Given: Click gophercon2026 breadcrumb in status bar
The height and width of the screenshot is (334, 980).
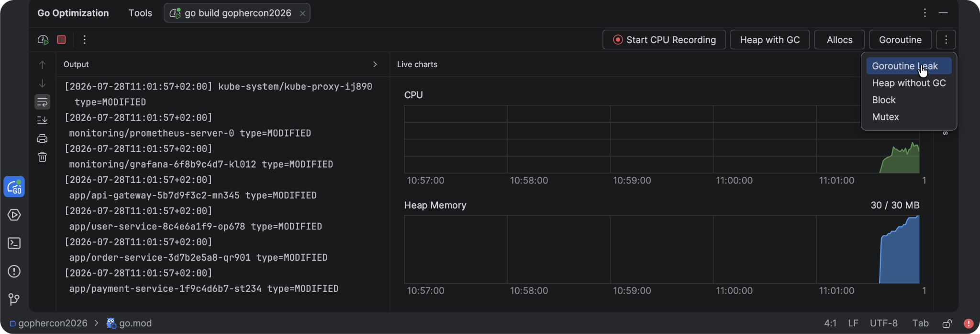Looking at the screenshot, I should pos(48,323).
